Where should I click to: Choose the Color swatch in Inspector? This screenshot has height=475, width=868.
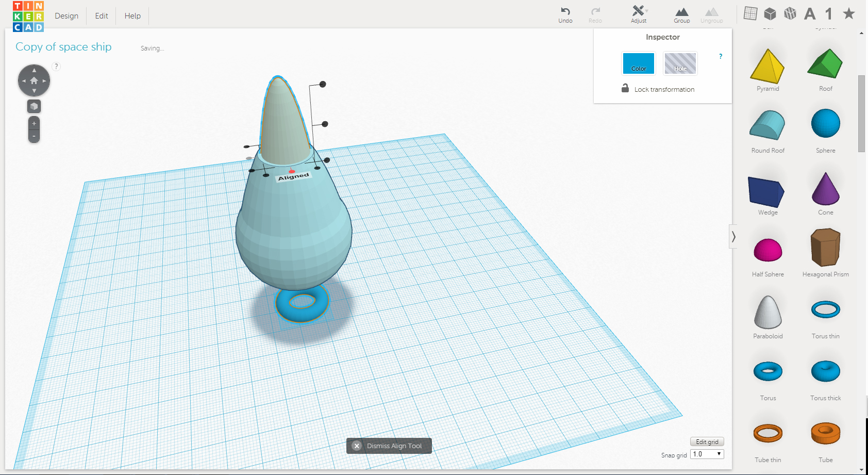pos(639,63)
